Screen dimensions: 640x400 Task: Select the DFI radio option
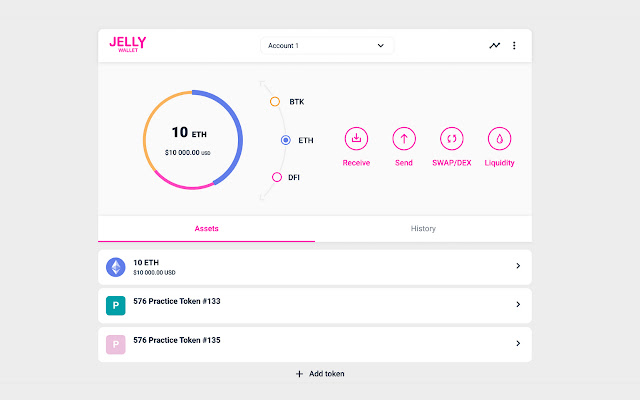click(x=277, y=177)
